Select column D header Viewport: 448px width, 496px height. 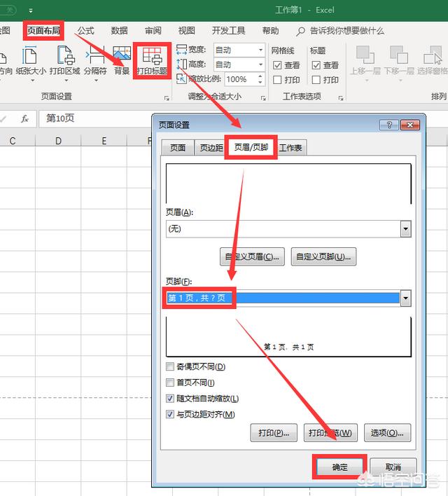coord(58,141)
